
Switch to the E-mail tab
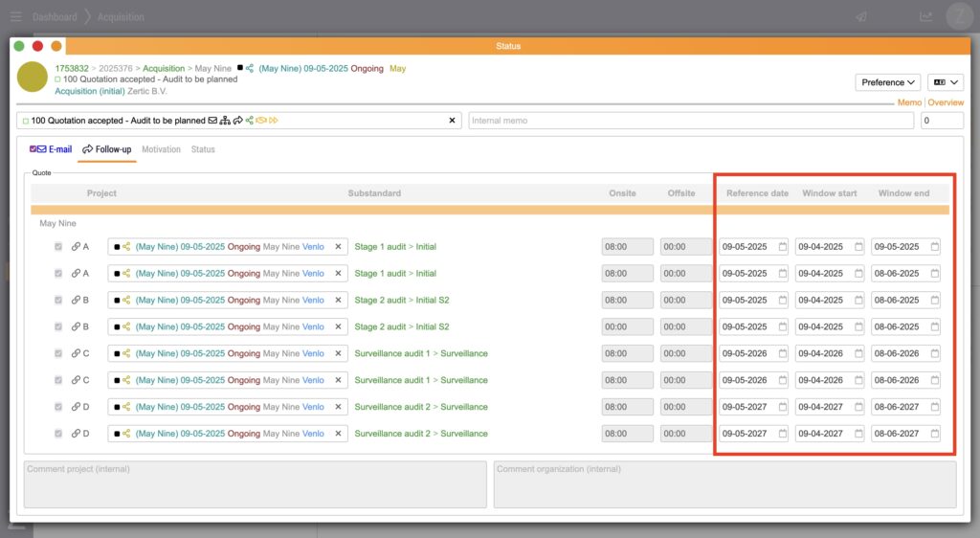[52, 149]
